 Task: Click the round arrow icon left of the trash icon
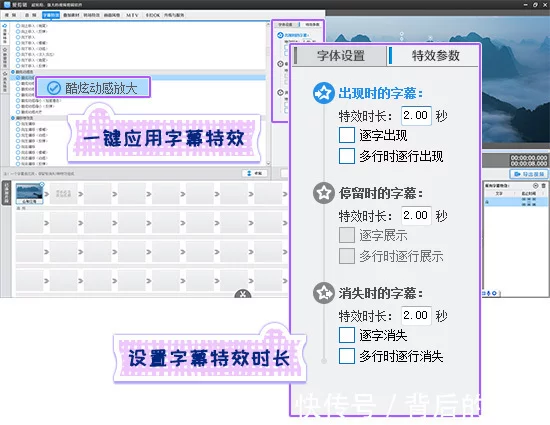535,185
